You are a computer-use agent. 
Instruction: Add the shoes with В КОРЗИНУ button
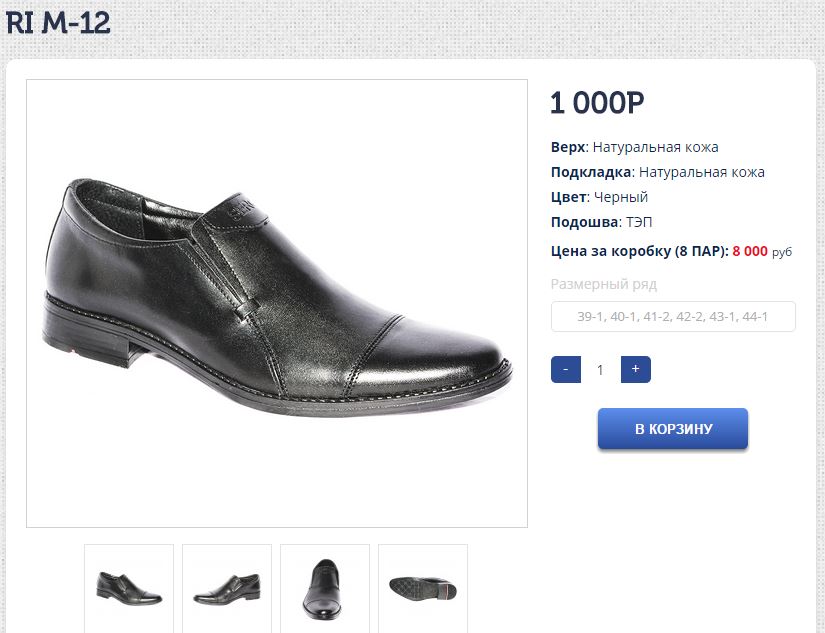pos(673,429)
